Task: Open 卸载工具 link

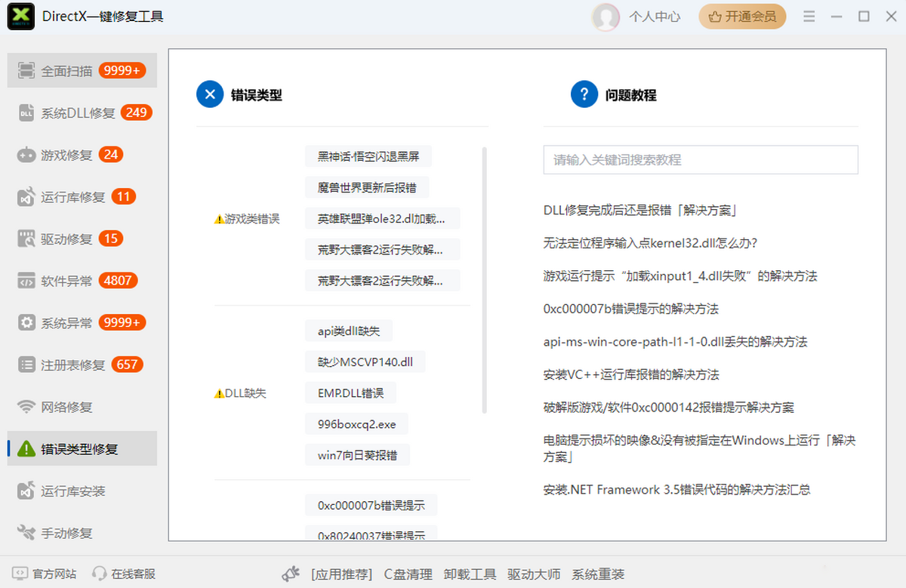Action: click(x=470, y=574)
